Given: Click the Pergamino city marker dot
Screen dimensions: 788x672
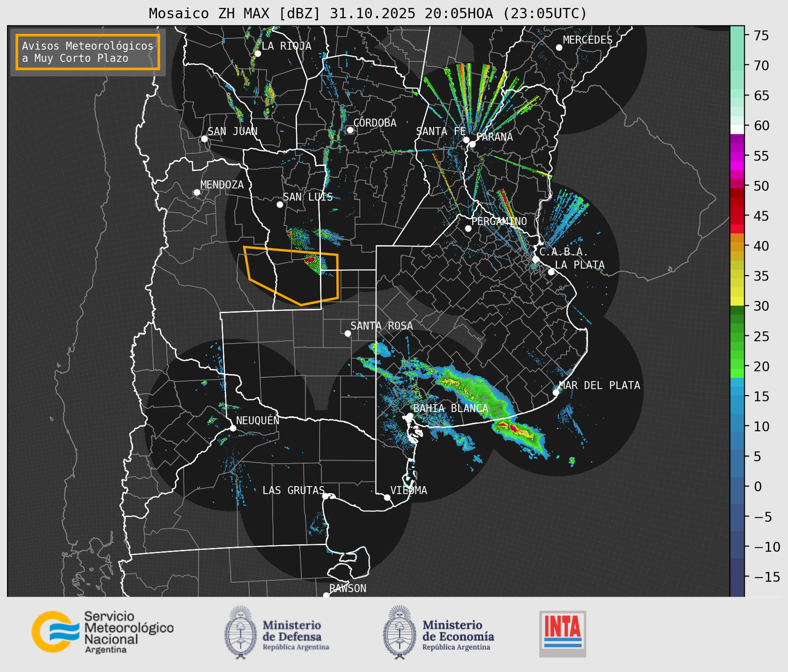Looking at the screenshot, I should [x=468, y=229].
